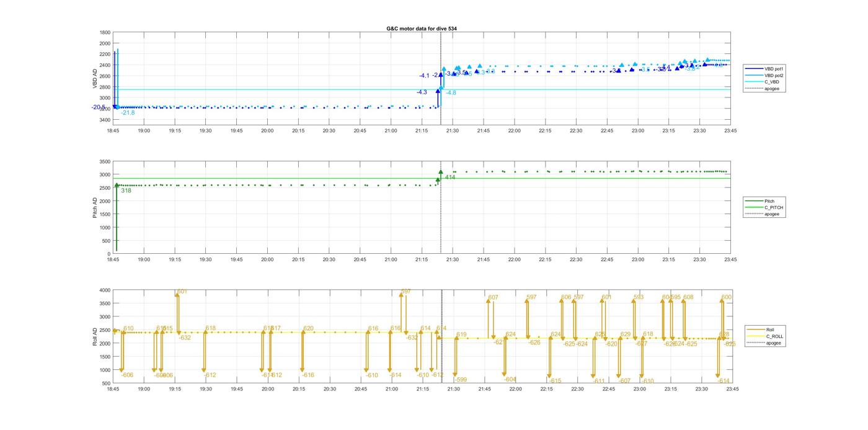Screen dimensions: 868x430
Task: Click the "619" Roll data label
Action: coord(461,335)
